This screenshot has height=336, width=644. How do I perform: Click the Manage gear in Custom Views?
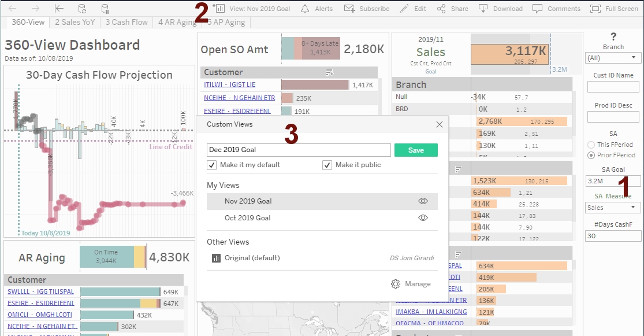[x=396, y=284]
